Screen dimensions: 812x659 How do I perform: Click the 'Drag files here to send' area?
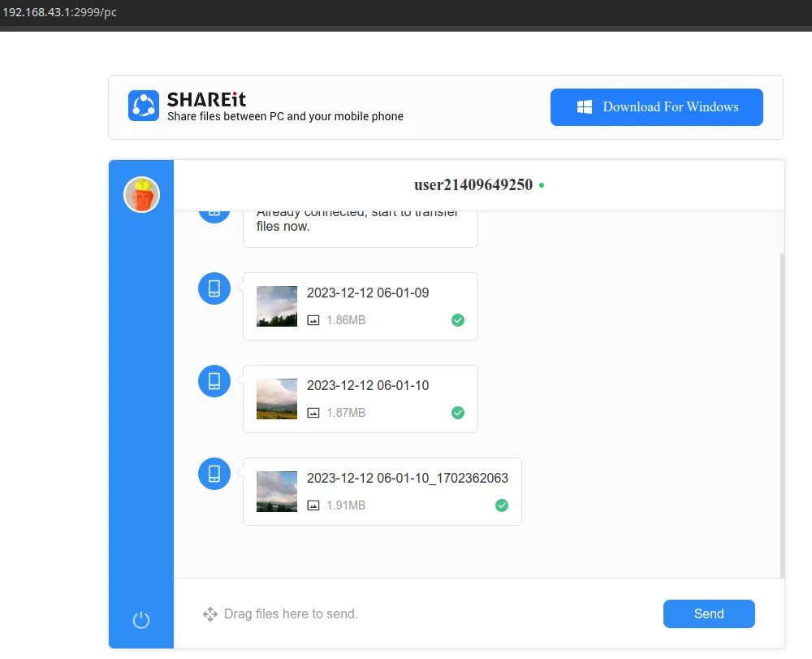pyautogui.click(x=291, y=614)
